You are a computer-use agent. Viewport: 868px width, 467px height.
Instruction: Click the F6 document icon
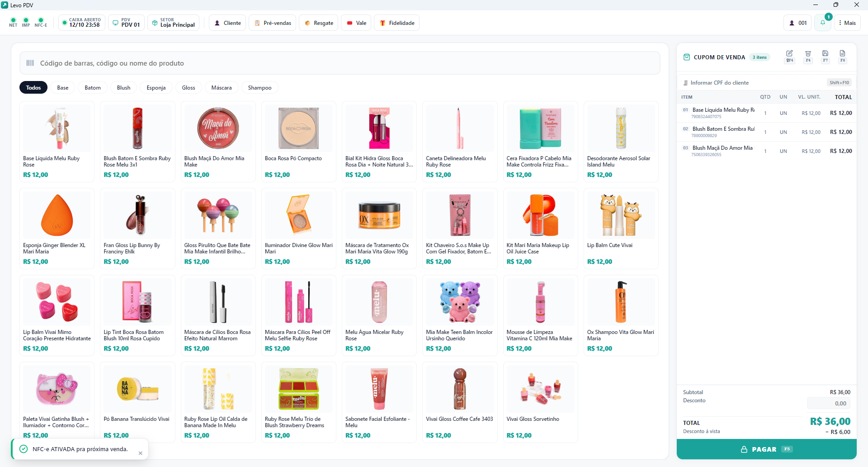pyautogui.click(x=842, y=56)
